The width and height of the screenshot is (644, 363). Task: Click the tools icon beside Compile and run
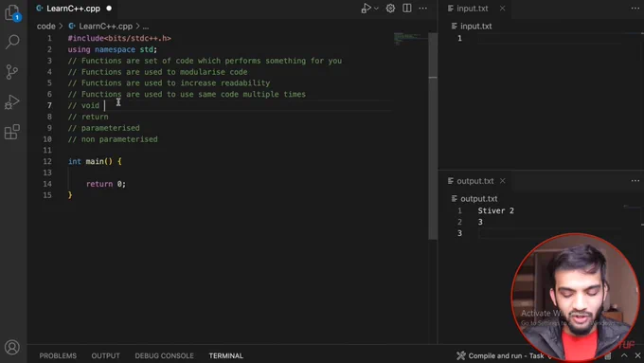461,355
